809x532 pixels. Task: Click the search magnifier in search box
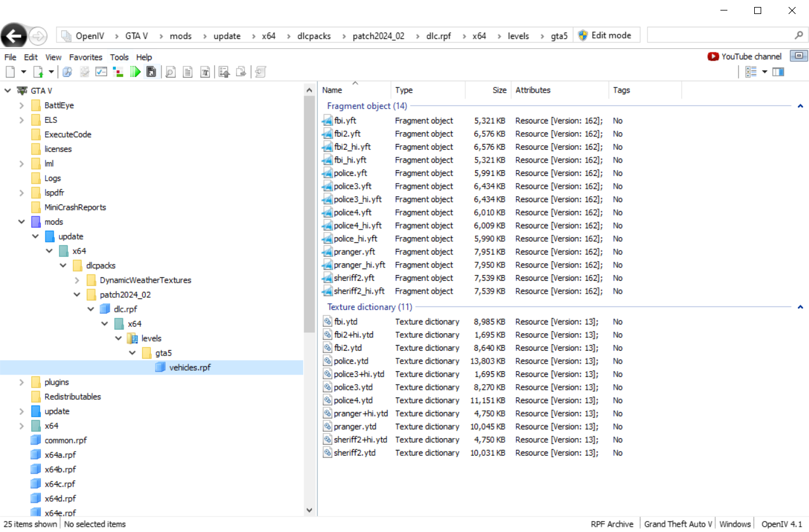799,36
